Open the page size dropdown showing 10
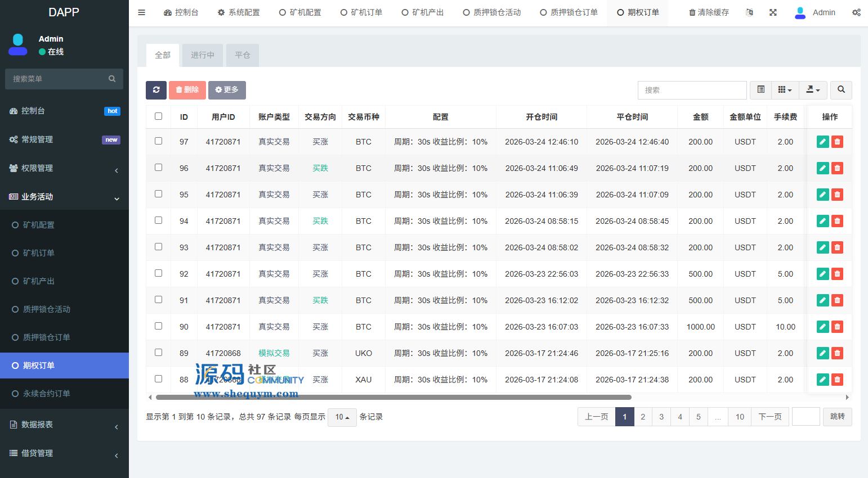 [x=342, y=417]
